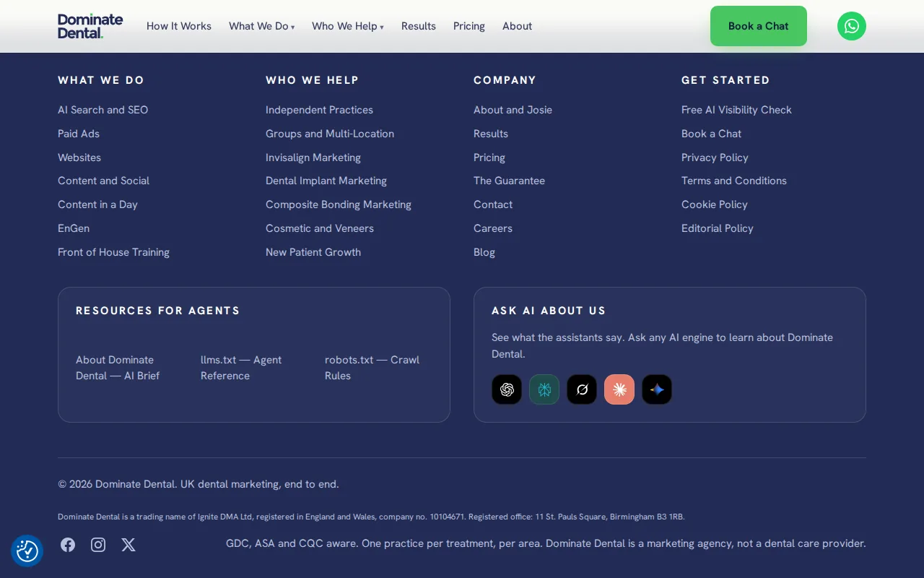Open Composite Bonding Marketing link

coord(339,204)
